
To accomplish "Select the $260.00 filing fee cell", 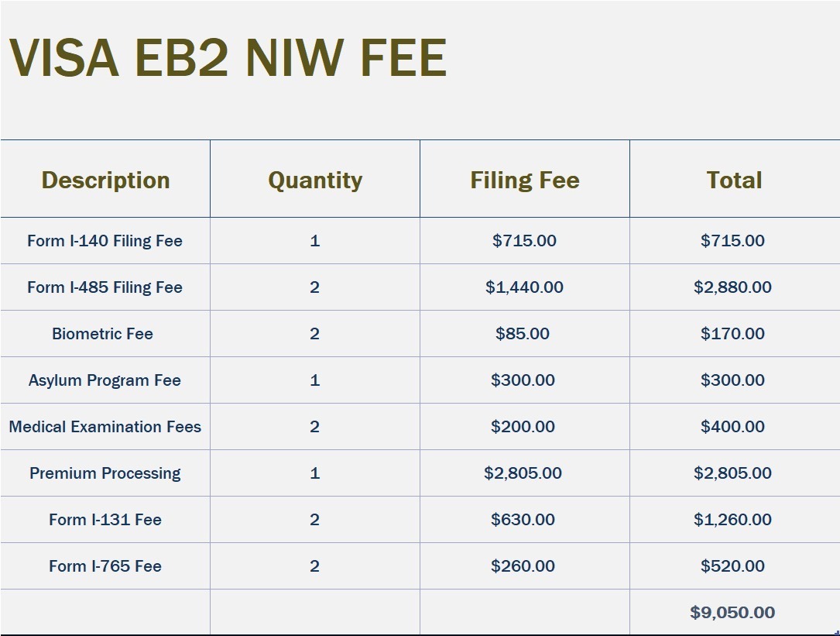I will pyautogui.click(x=523, y=566).
